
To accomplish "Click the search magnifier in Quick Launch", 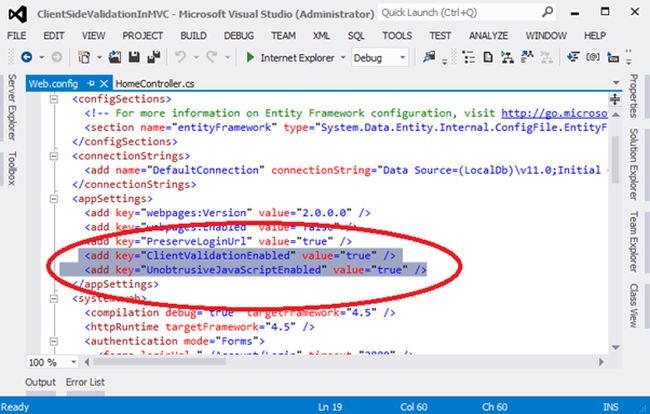I will (548, 12).
